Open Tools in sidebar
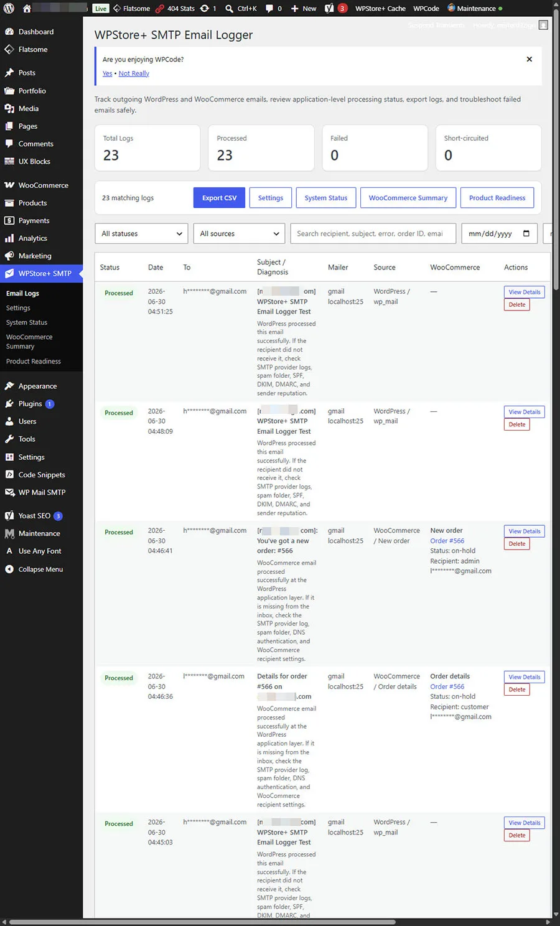 coord(27,439)
